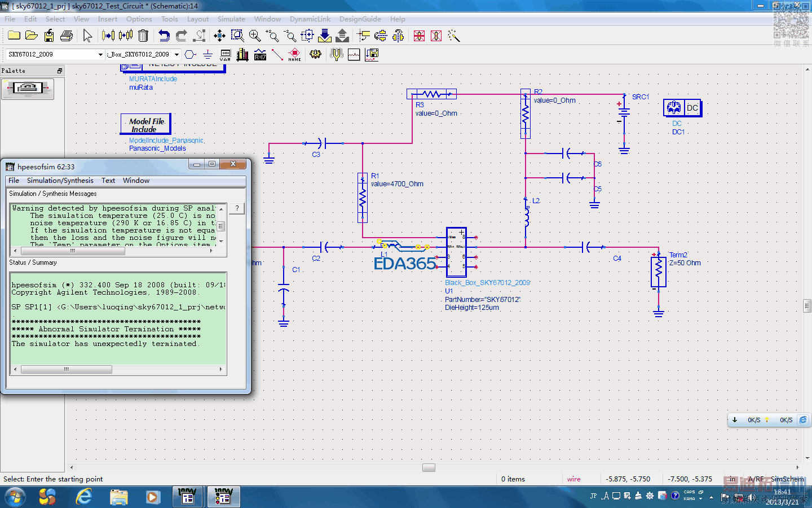Image resolution: width=812 pixels, height=508 pixels.
Task: Click the VAR variable equation icon
Action: tap(225, 55)
